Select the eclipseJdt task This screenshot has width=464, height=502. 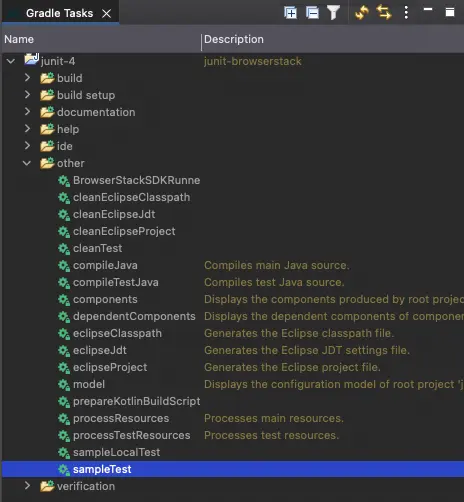100,350
